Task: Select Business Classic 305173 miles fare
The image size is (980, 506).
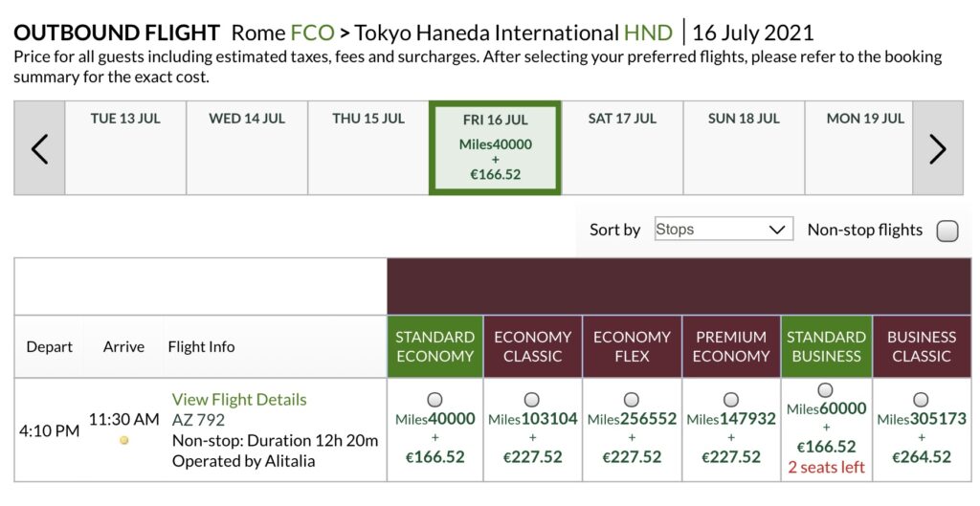Action: [921, 399]
